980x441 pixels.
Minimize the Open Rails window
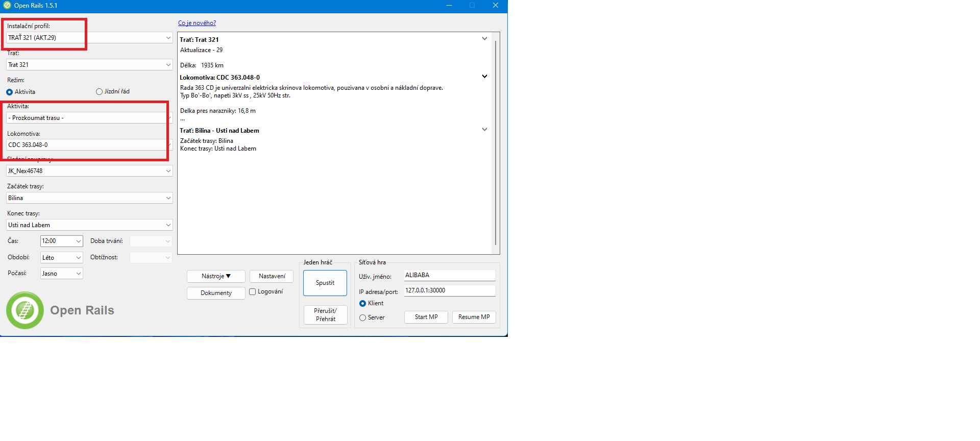pyautogui.click(x=449, y=6)
